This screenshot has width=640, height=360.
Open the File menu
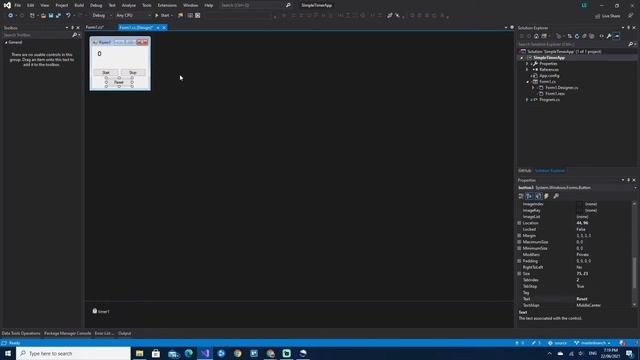(x=18, y=5)
